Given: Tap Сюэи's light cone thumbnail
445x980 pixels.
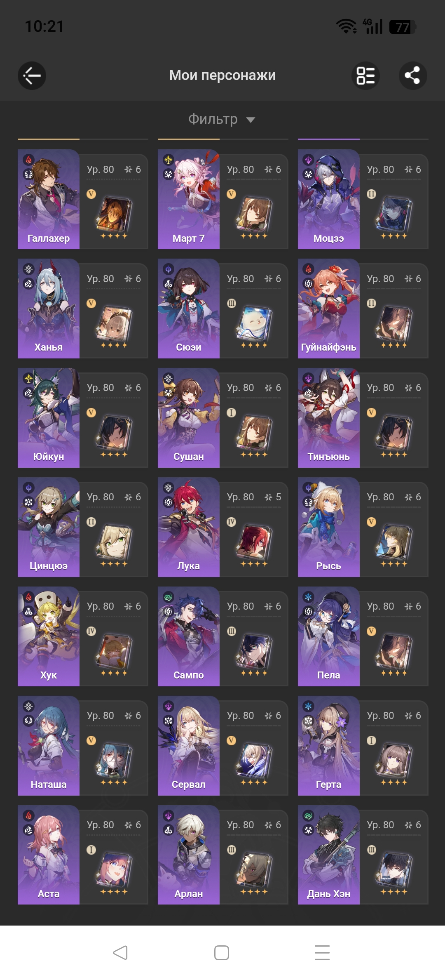Looking at the screenshot, I should tap(253, 324).
